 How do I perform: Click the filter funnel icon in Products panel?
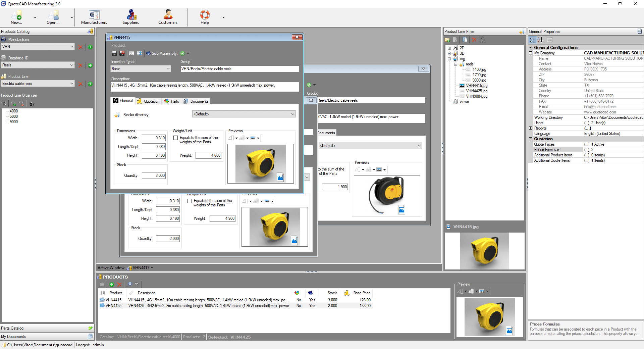click(137, 285)
